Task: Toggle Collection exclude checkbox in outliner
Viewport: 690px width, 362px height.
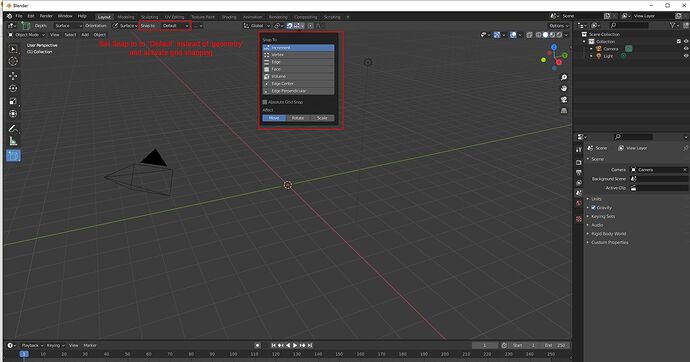Action: (679, 41)
